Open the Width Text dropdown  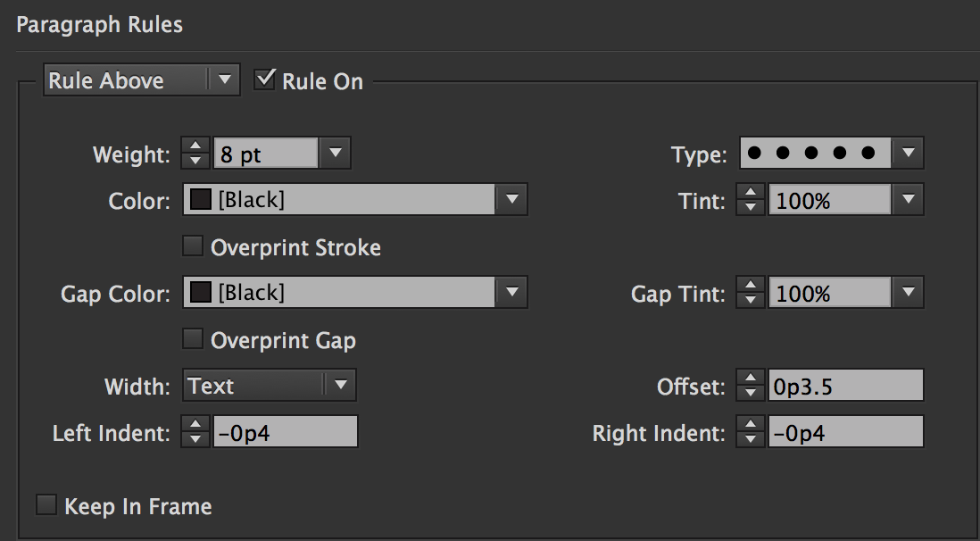269,386
